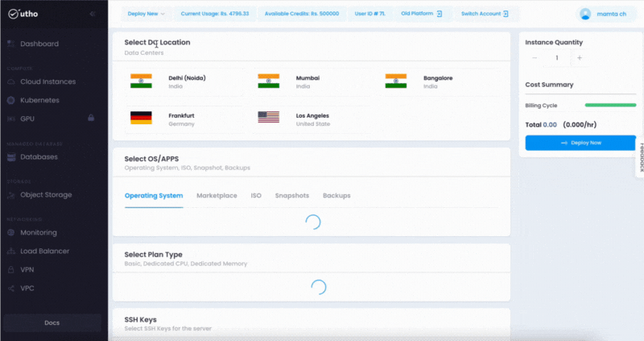Image resolution: width=644 pixels, height=341 pixels.
Task: Open Object Storage section
Action: (46, 194)
